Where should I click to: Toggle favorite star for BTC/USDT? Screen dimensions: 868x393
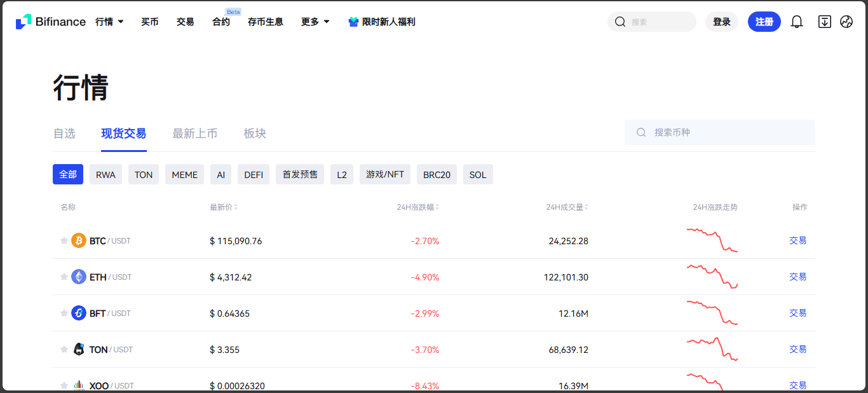pos(64,240)
